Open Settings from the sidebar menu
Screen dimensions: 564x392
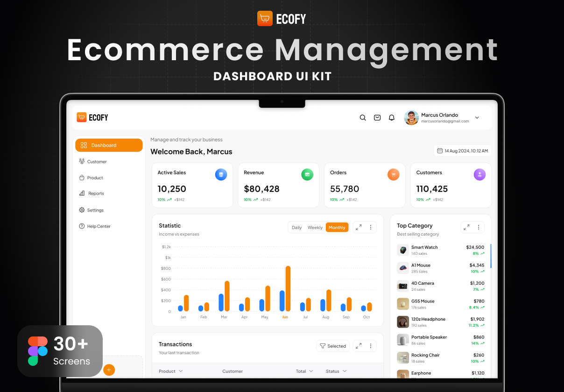click(95, 210)
